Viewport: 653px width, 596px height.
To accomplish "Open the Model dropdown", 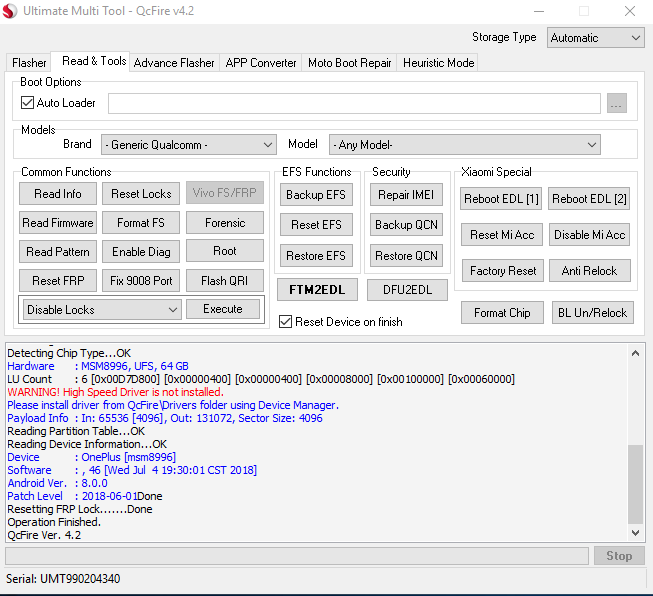I will (x=464, y=145).
